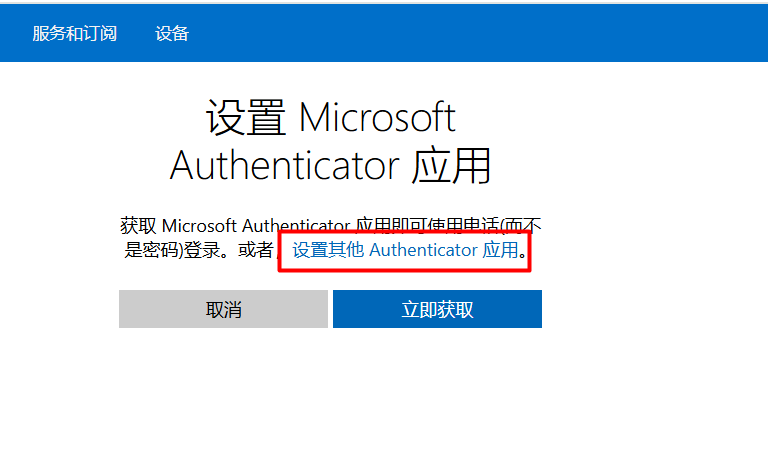Click the 设置 characters in the heading

(246, 117)
